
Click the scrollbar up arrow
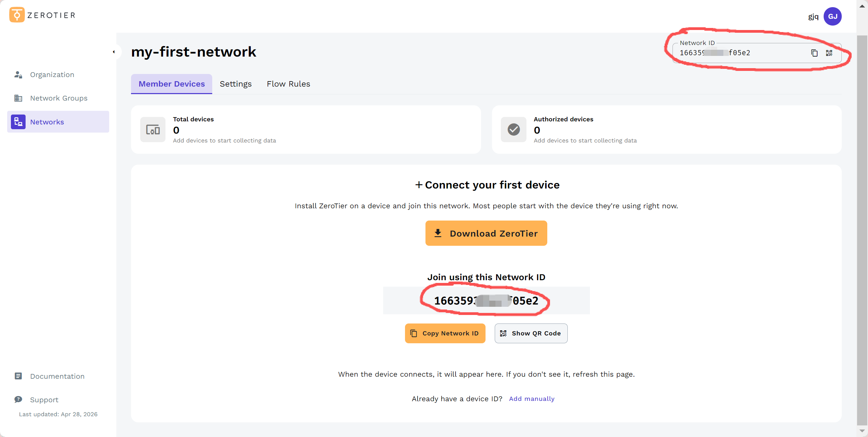[862, 6]
